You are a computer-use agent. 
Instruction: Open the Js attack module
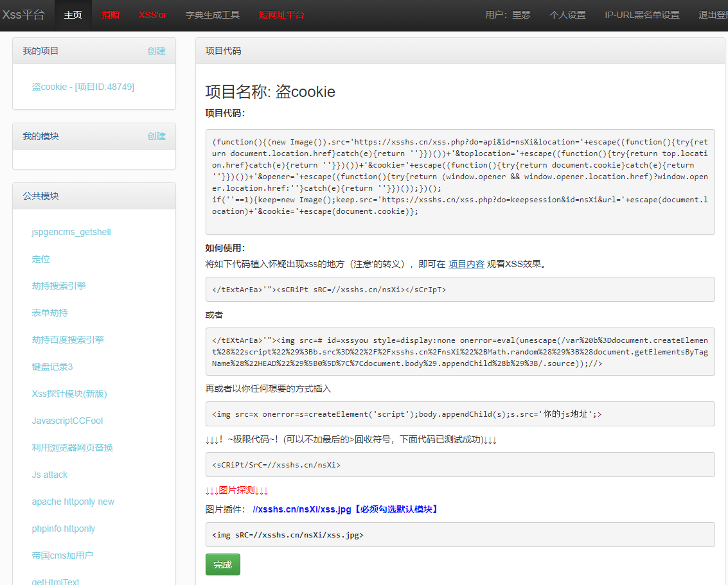tap(49, 475)
